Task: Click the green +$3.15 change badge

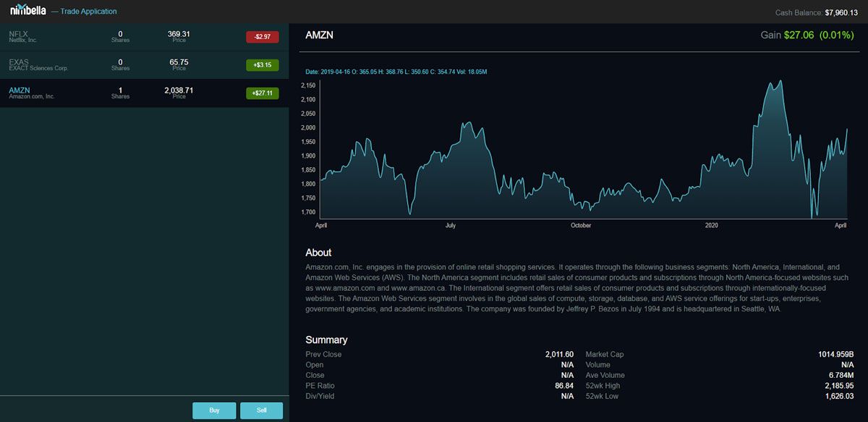Action: click(x=262, y=65)
